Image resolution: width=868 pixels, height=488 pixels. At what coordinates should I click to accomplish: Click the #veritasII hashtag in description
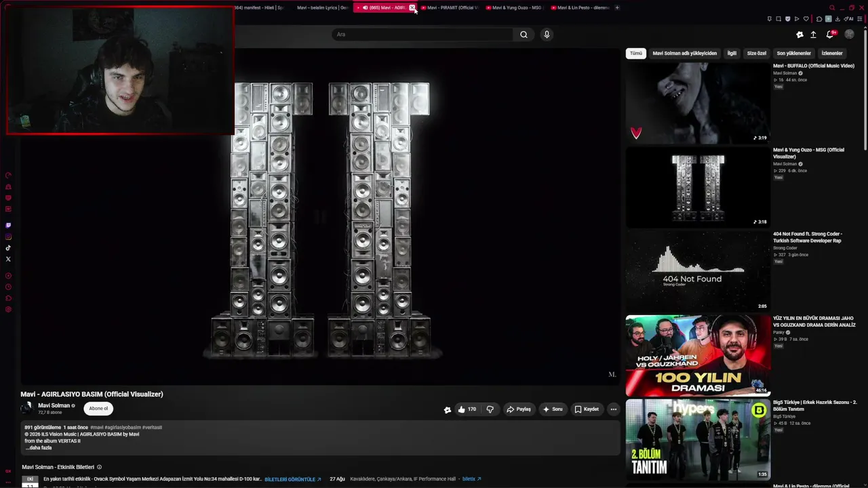pyautogui.click(x=153, y=428)
